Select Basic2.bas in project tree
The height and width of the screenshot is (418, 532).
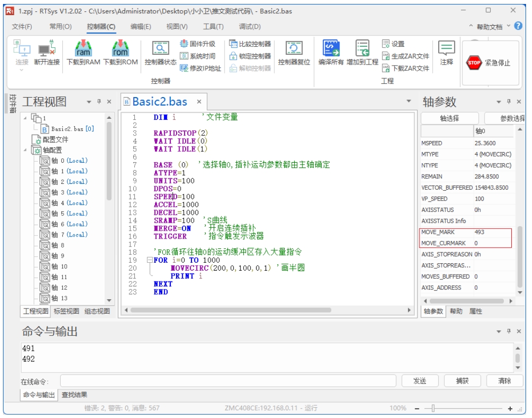68,129
